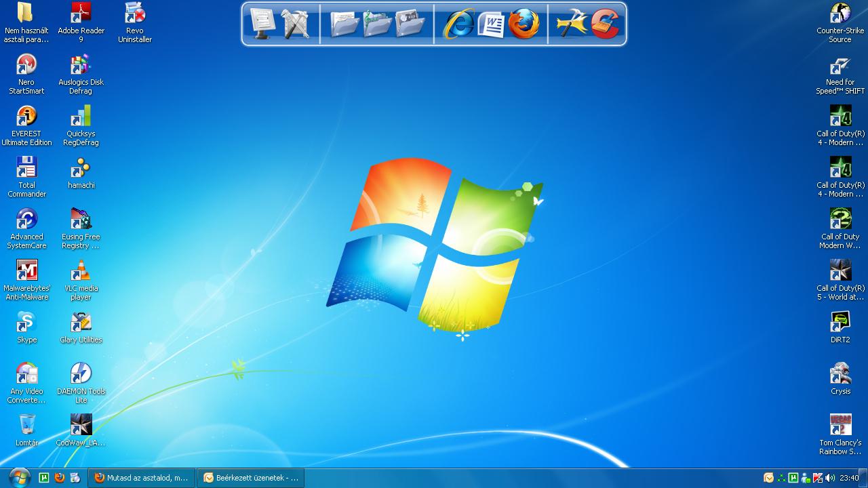Select the CodWaw_LA desktop icon
The height and width of the screenshot is (488, 868).
click(81, 430)
